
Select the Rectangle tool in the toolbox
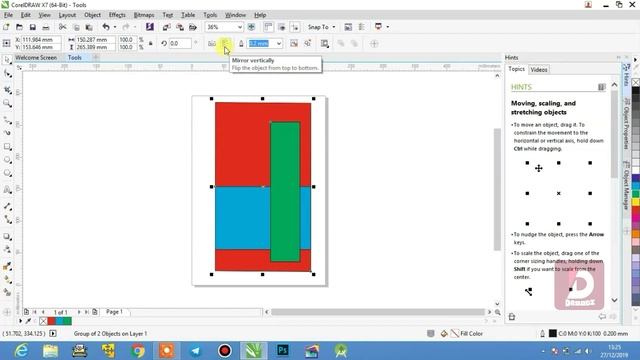click(x=7, y=147)
